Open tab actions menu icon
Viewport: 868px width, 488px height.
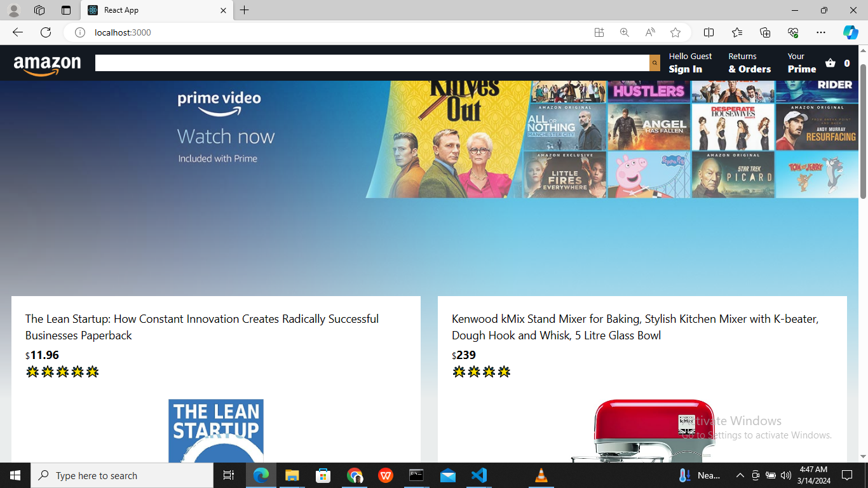tap(66, 10)
